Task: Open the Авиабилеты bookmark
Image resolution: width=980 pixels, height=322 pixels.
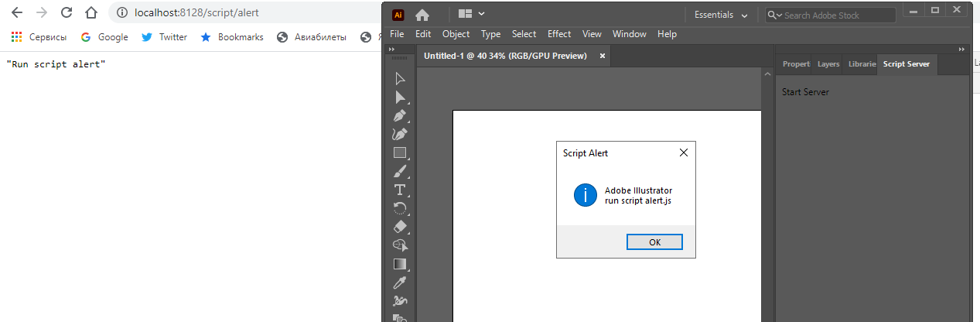Action: coord(312,36)
